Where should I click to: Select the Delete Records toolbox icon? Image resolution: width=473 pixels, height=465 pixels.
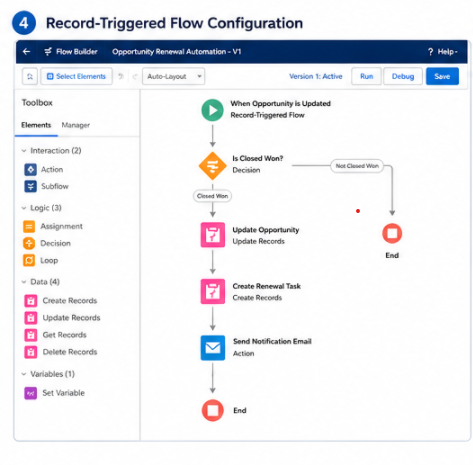point(31,352)
